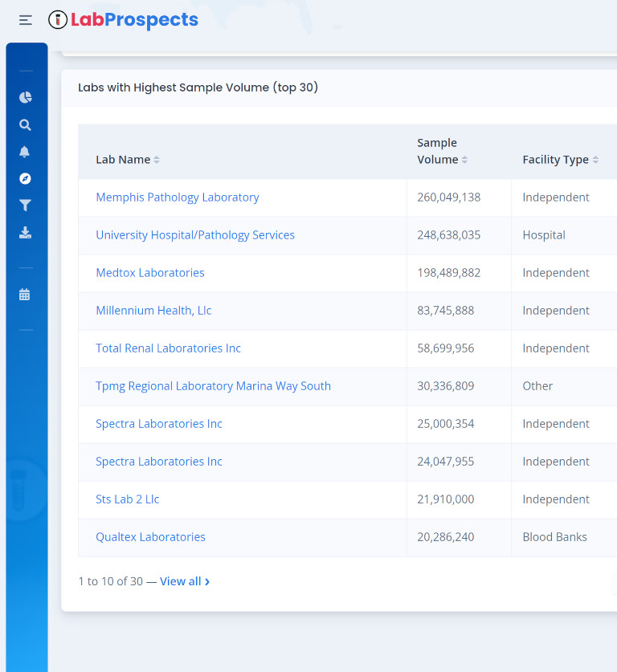Screen dimensions: 617x672
Task: Open Total Renal Laboratories Inc link
Action: click(168, 348)
